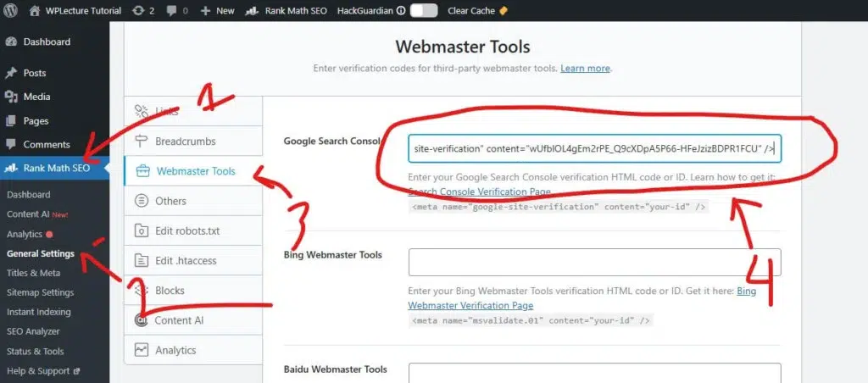Viewport: 868px width, 383px height.
Task: Open Rank Math SEO admin bar menu
Action: [285, 11]
